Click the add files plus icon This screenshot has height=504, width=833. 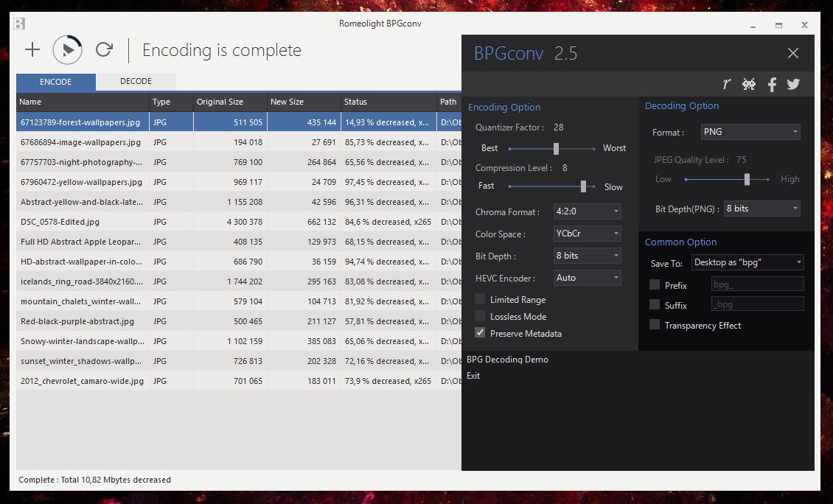(32, 50)
